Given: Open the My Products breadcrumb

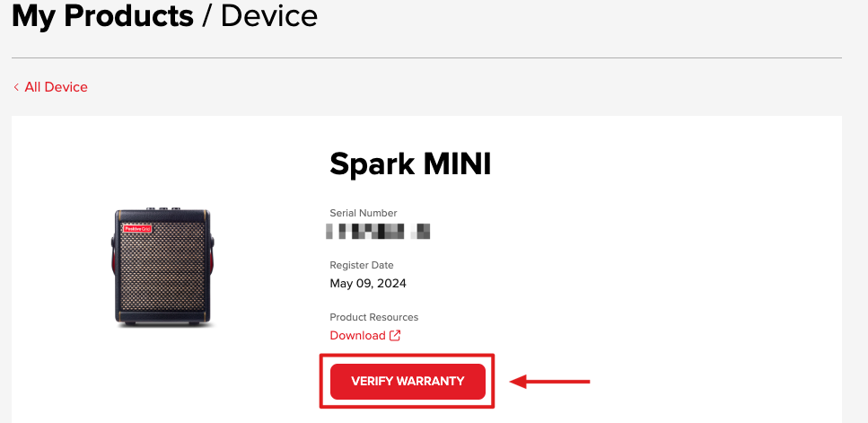Looking at the screenshot, I should 102,15.
